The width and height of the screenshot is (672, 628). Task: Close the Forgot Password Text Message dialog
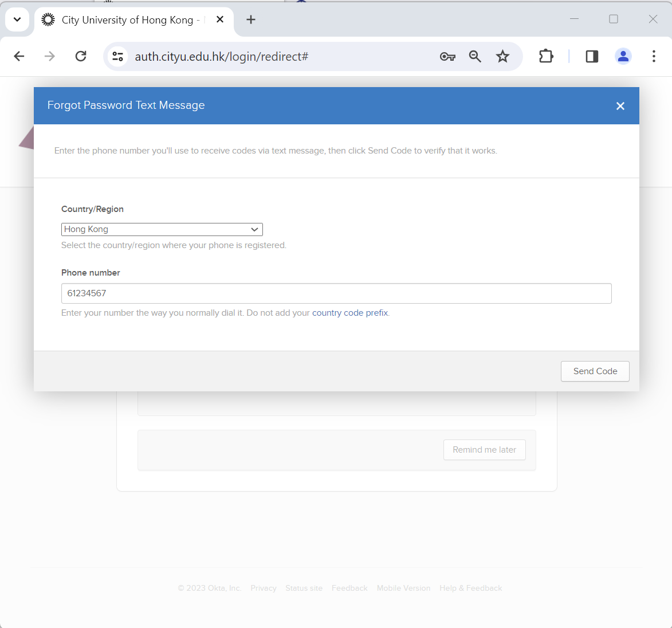(x=620, y=106)
